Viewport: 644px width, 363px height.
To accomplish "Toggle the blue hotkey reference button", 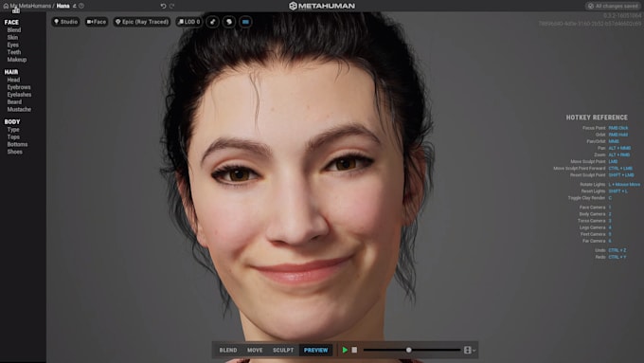I will pyautogui.click(x=245, y=22).
